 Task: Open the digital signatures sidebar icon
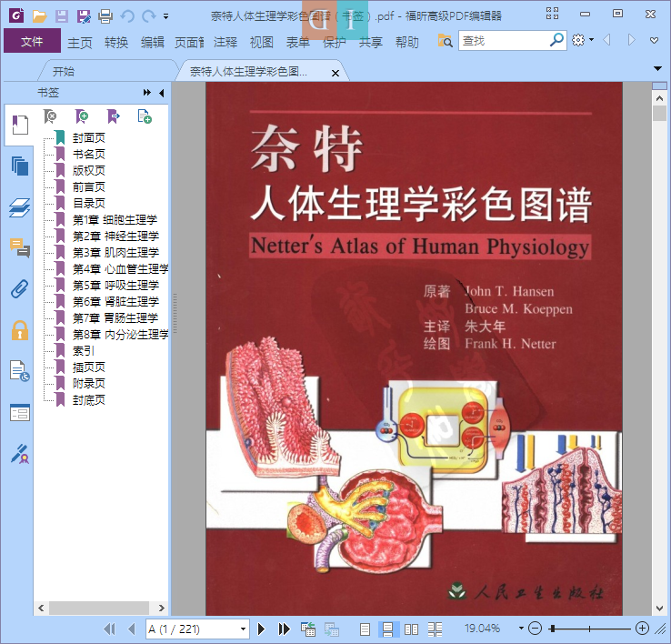[x=20, y=454]
